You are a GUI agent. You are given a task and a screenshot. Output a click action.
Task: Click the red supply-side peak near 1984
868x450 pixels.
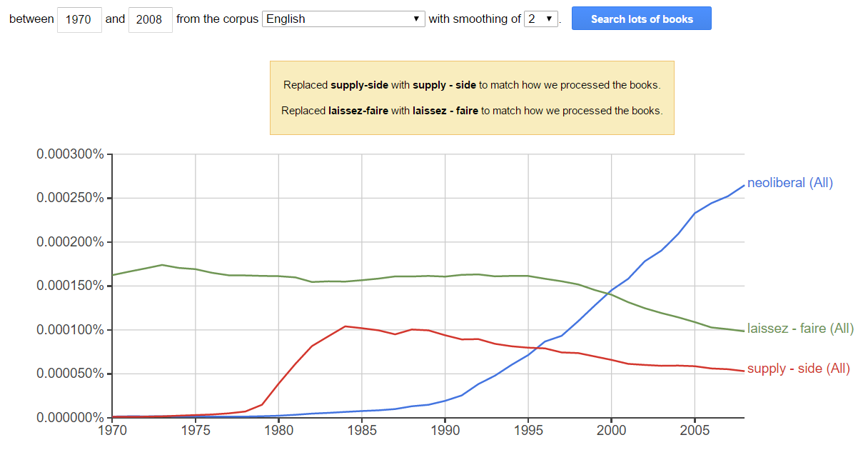[x=345, y=326]
